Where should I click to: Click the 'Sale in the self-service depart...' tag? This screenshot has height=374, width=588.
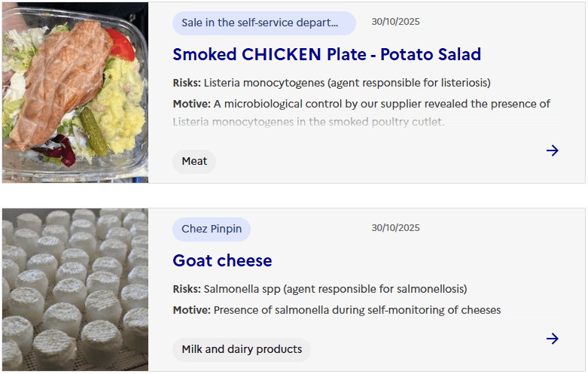[264, 23]
